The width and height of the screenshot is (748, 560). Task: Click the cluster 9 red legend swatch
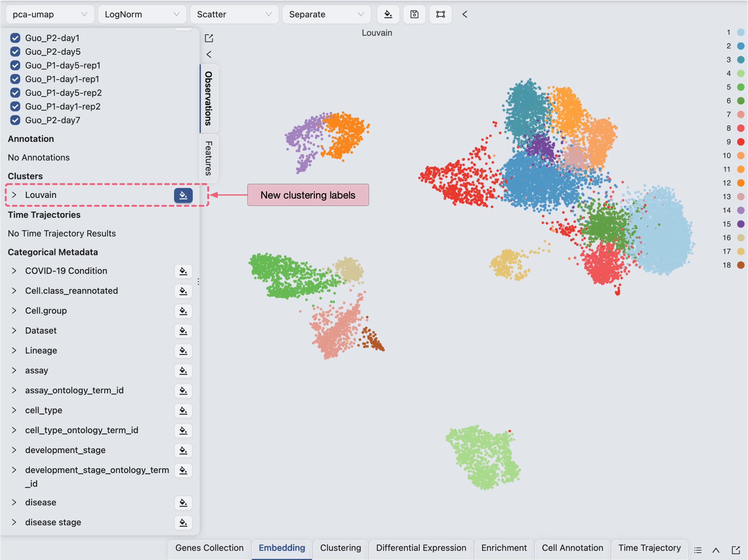pyautogui.click(x=741, y=142)
